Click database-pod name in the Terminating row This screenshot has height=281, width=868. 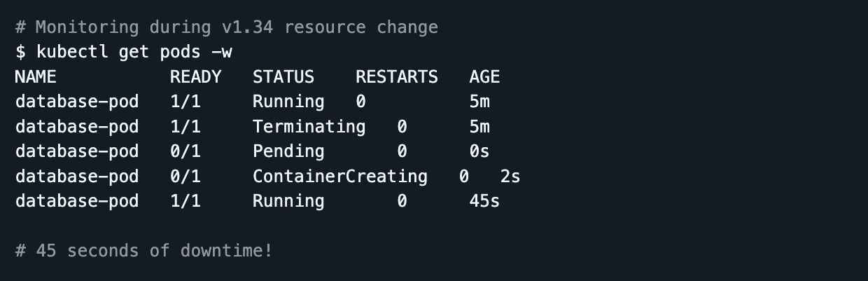[77, 127]
